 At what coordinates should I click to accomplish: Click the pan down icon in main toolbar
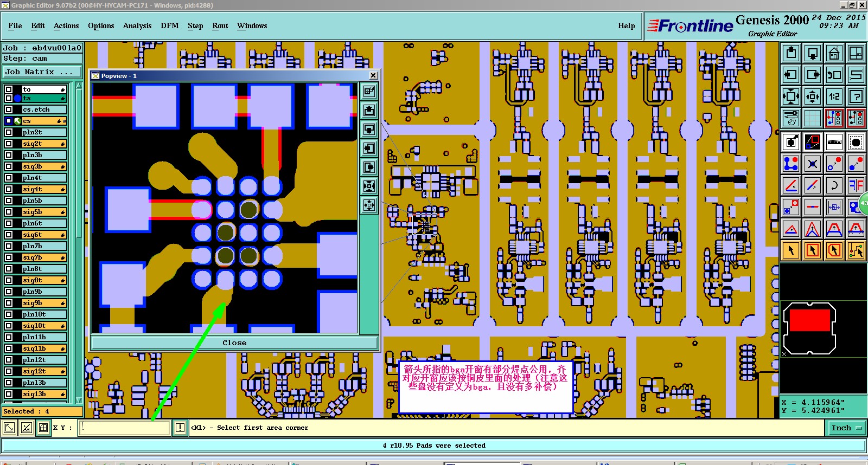click(x=813, y=53)
